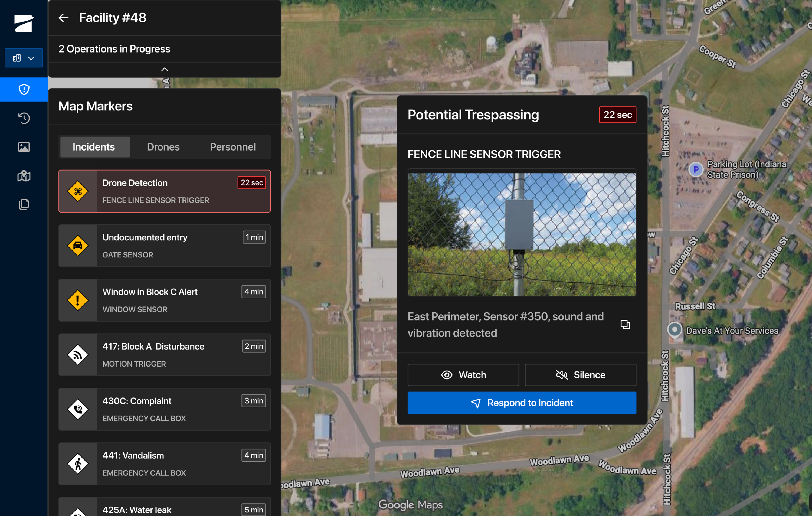Select the Drone Detection incident drone icon

78,191
